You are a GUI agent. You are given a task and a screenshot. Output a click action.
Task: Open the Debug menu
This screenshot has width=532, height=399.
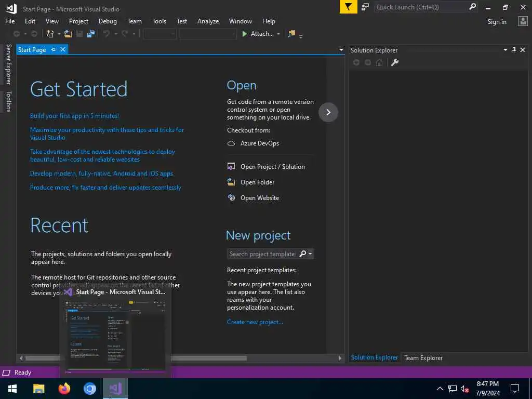click(108, 21)
